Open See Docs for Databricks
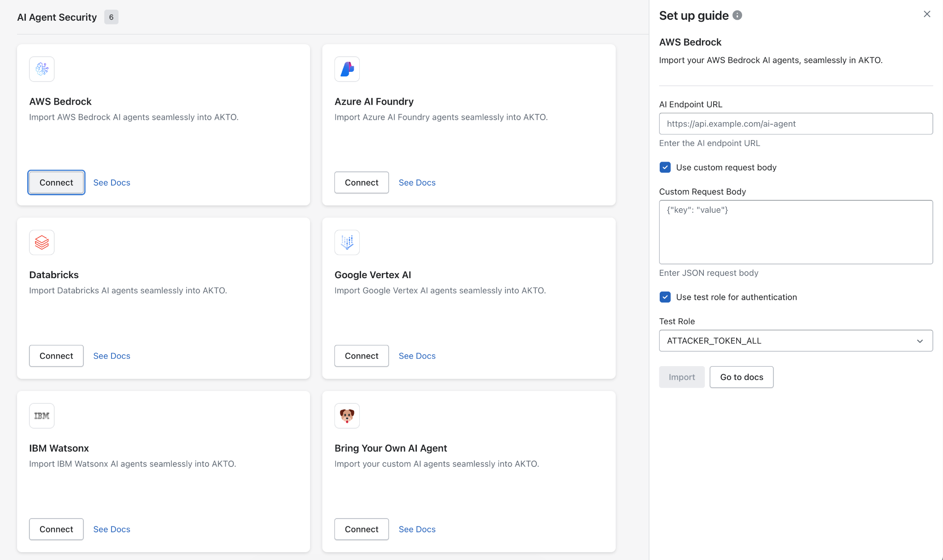Viewport: 943px width, 560px height. (111, 356)
